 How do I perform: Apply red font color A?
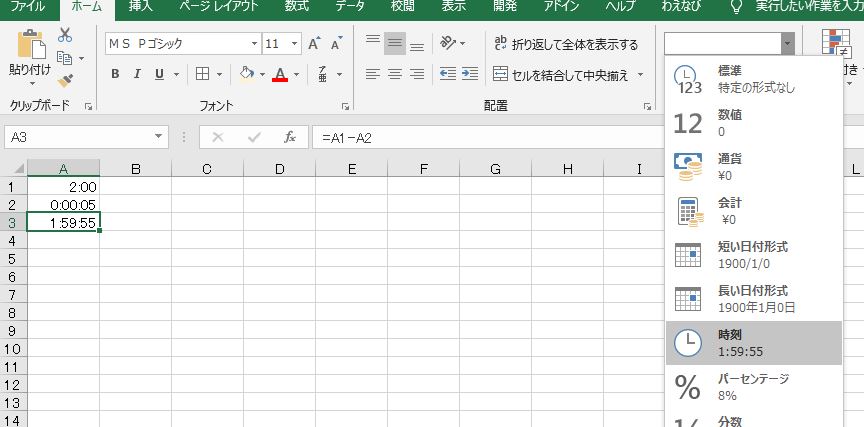(x=280, y=74)
